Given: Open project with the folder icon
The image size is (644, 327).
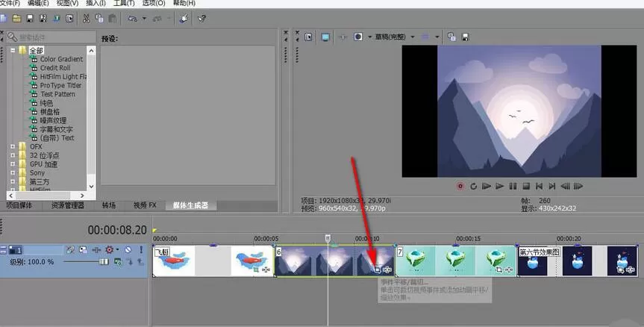Looking at the screenshot, I should [16, 19].
